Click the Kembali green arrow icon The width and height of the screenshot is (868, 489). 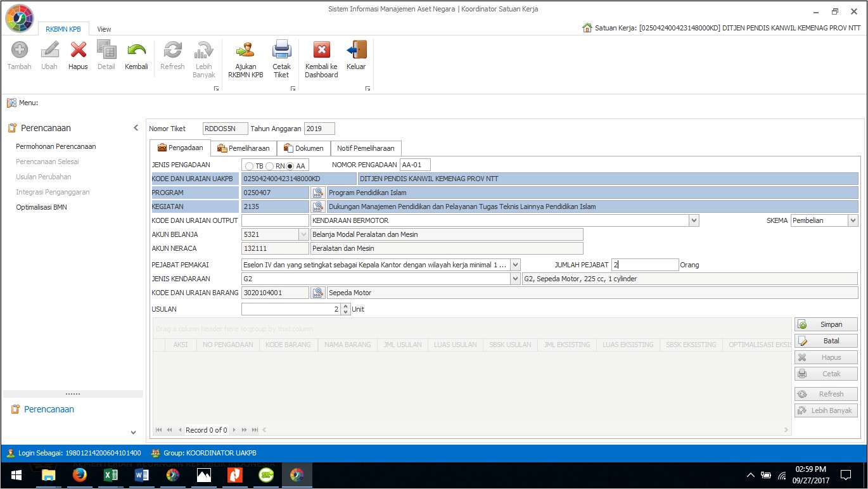point(136,50)
